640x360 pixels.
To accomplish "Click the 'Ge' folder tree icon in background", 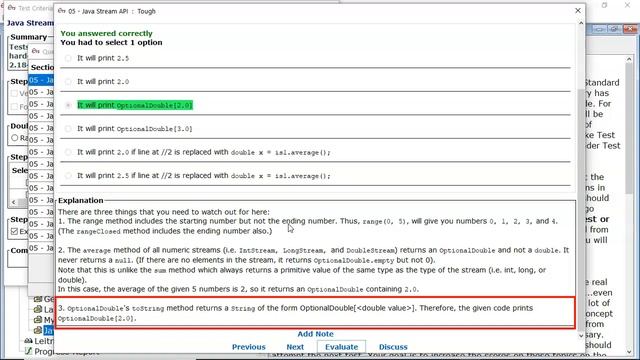I will point(38,299).
